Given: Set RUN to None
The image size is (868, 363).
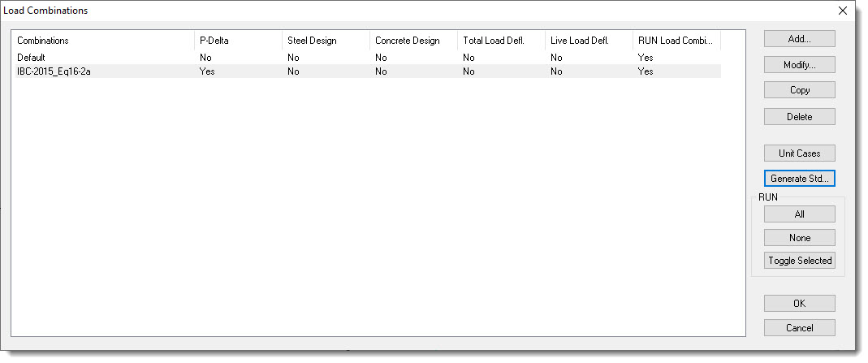Looking at the screenshot, I should (x=799, y=238).
